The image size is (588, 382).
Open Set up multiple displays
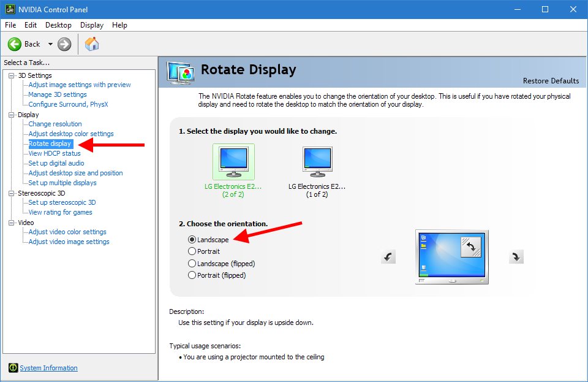[x=62, y=182]
